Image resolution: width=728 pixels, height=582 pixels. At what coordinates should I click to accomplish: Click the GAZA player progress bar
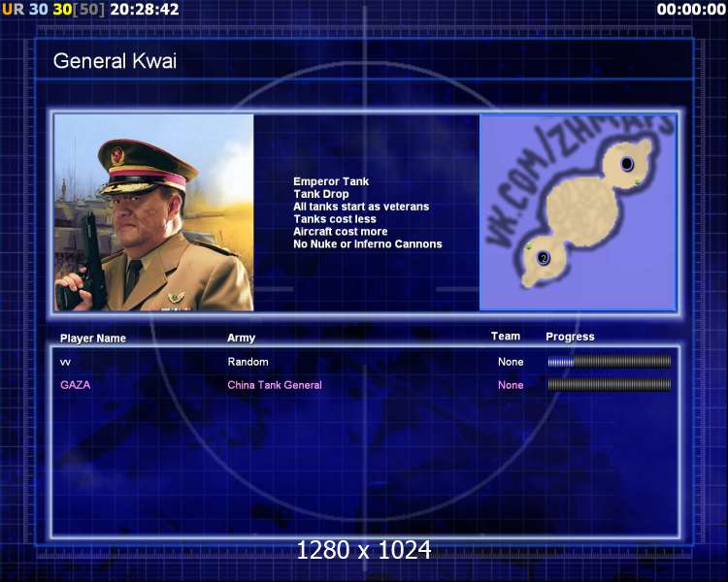pos(610,384)
